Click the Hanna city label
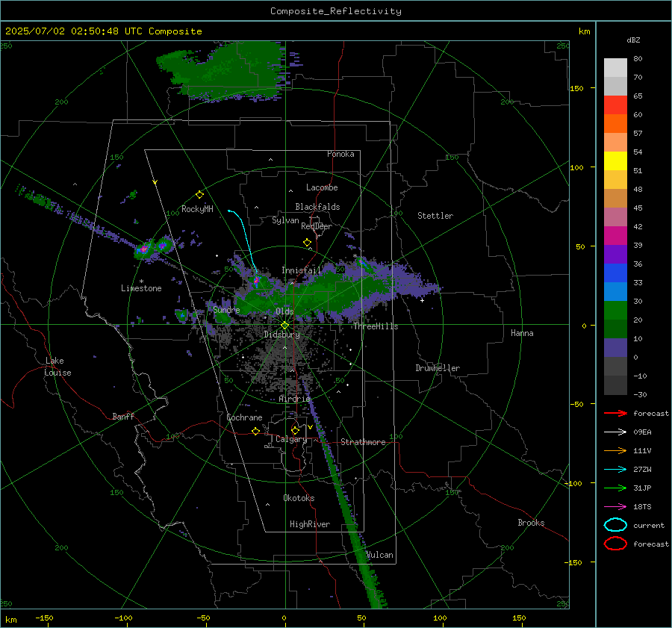 click(x=522, y=333)
